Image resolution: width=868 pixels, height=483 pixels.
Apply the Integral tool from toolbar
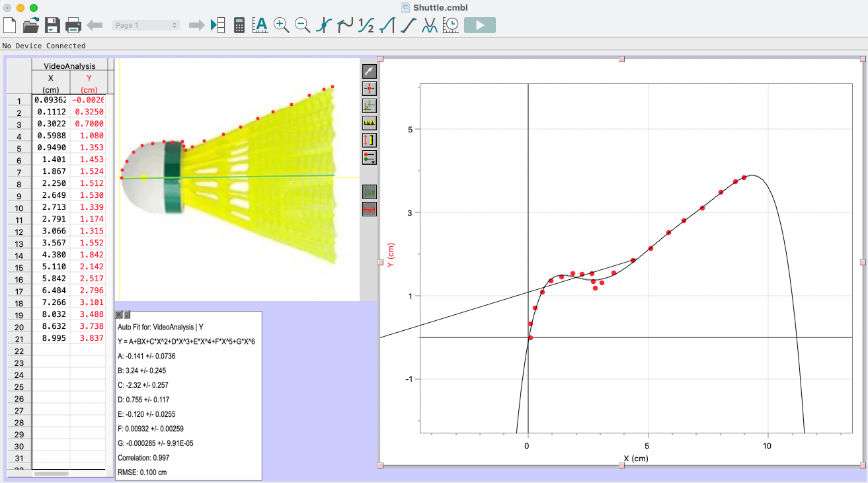[x=387, y=25]
